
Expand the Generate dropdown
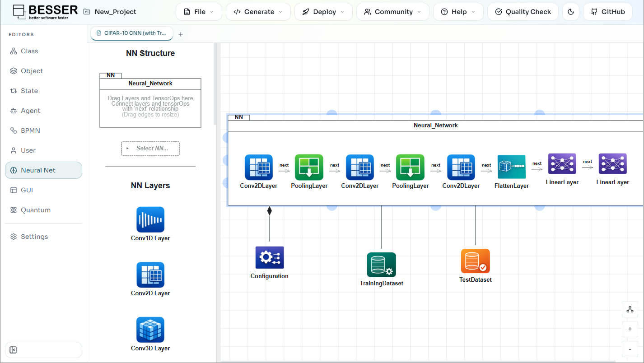(x=258, y=12)
